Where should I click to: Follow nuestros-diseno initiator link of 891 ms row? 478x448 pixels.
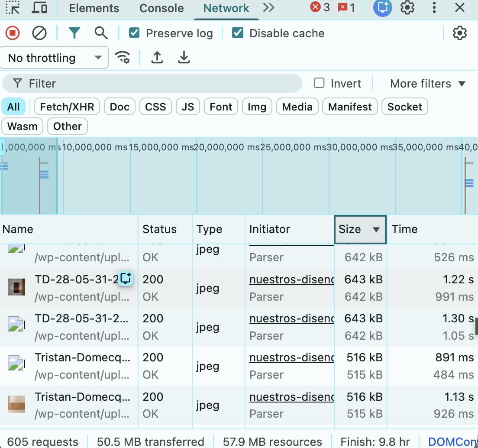pos(291,357)
